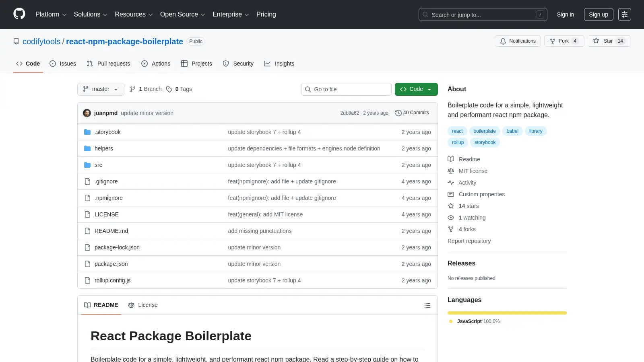Open the 40 Commits link
Image resolution: width=644 pixels, height=362 pixels.
point(412,113)
